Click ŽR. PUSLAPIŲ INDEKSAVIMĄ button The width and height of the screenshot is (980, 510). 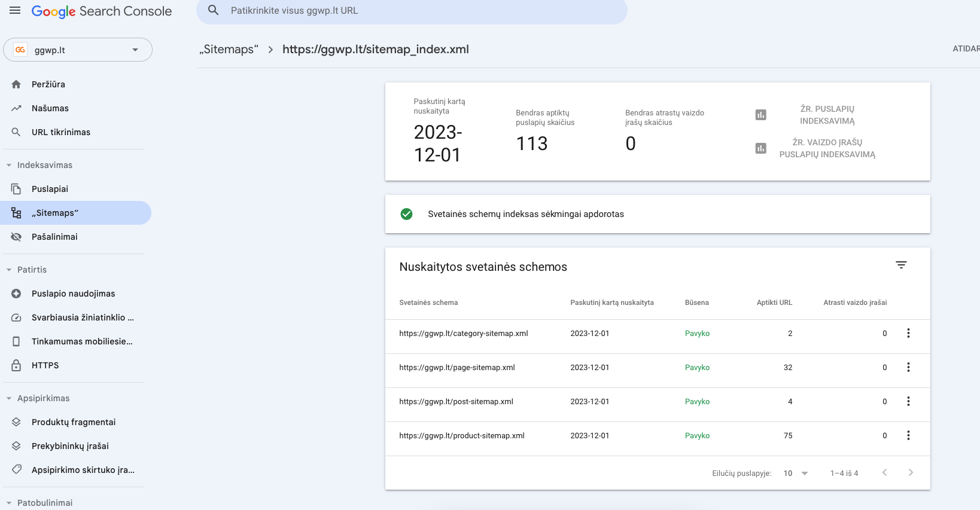(x=827, y=115)
